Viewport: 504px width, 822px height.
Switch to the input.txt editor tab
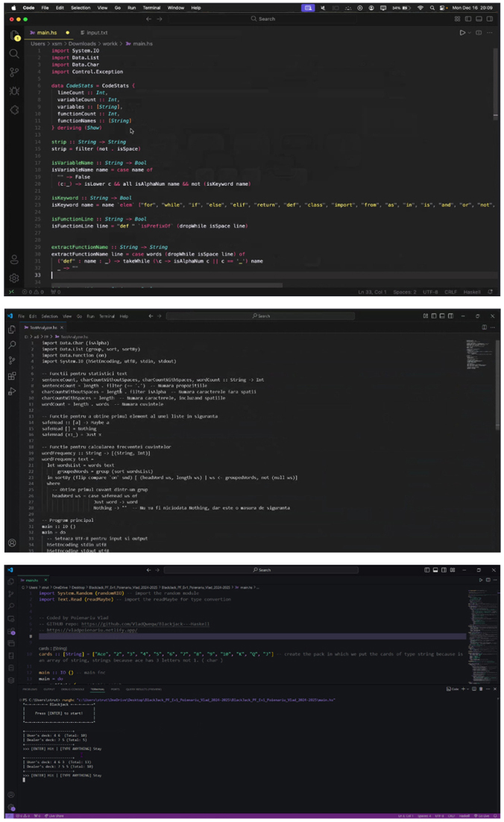(95, 33)
